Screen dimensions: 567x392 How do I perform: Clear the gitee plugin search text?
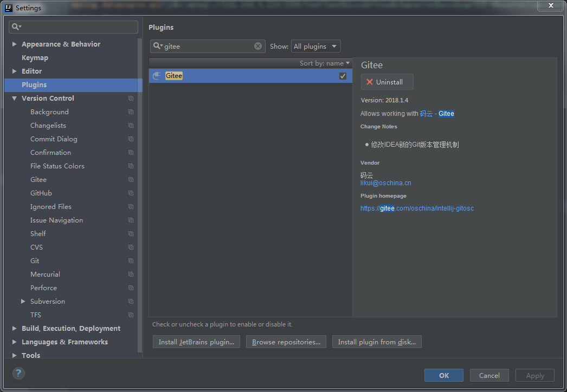point(258,46)
